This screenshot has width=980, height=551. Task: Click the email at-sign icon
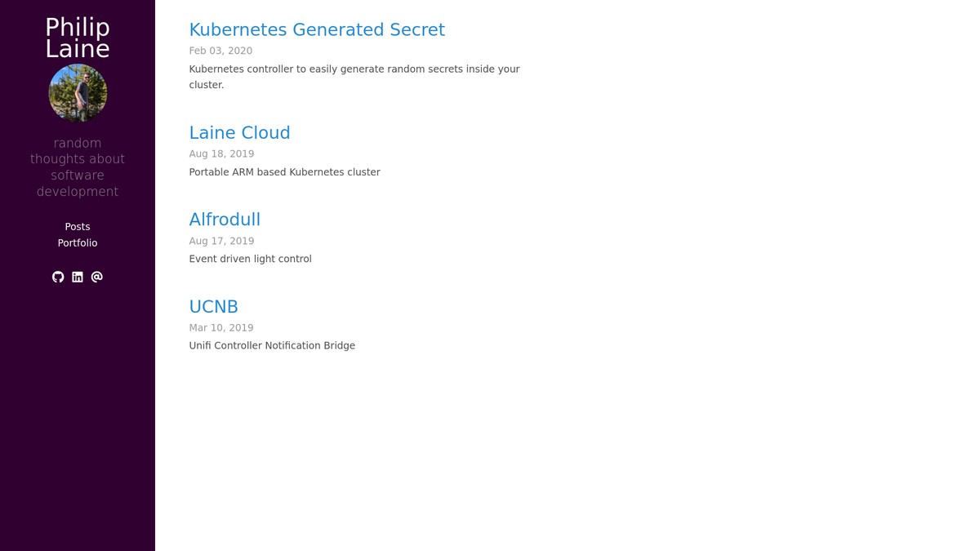point(97,277)
